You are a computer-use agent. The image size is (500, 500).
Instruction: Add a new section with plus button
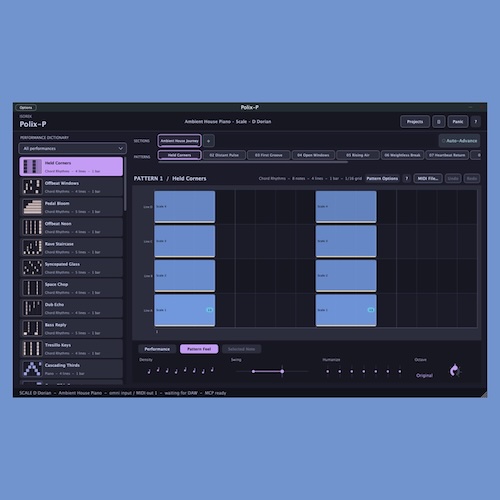(209, 141)
